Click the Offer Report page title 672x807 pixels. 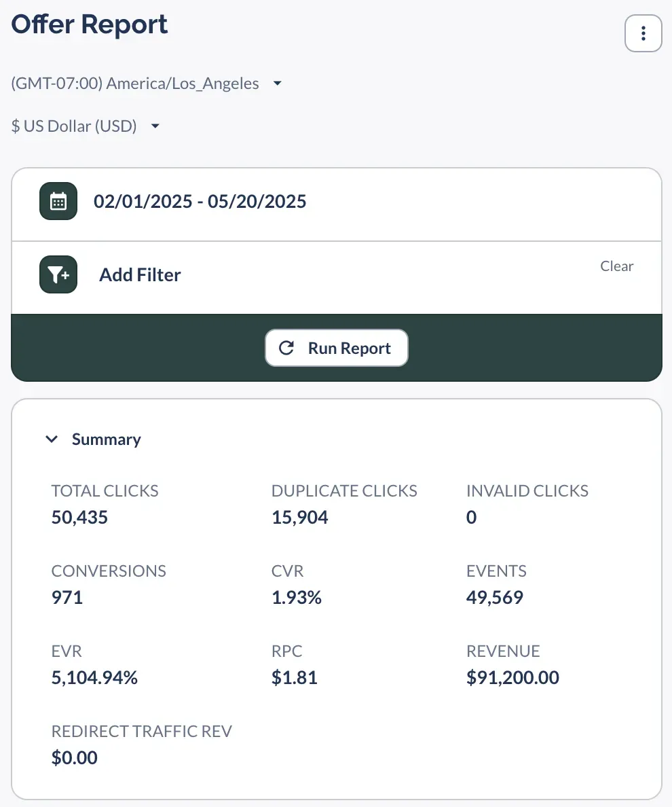90,24
